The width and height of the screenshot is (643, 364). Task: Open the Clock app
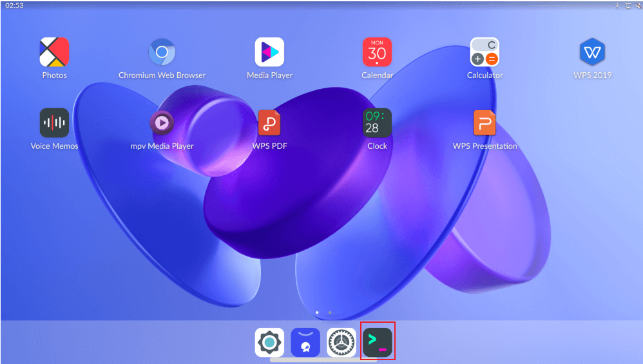click(x=377, y=123)
